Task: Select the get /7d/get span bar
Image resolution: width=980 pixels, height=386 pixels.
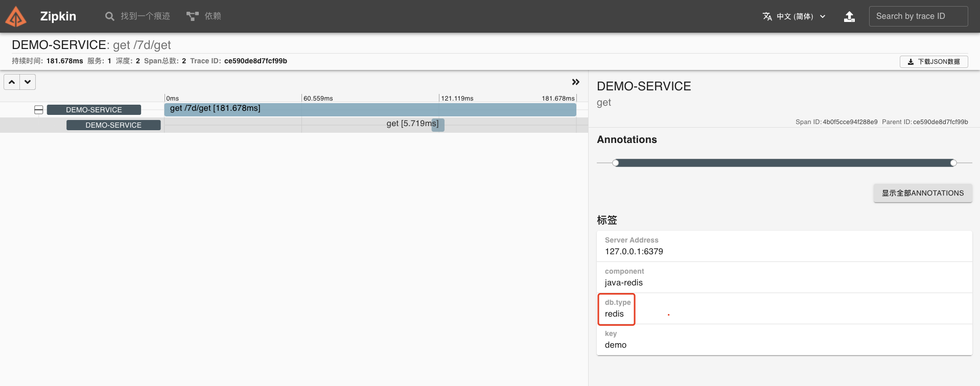Action: pos(370,109)
